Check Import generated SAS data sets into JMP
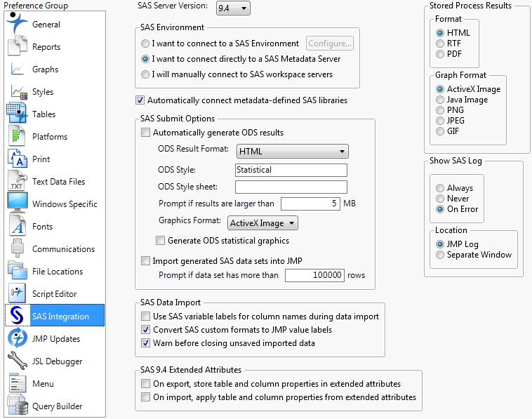This screenshot has height=419, width=532. pos(145,260)
